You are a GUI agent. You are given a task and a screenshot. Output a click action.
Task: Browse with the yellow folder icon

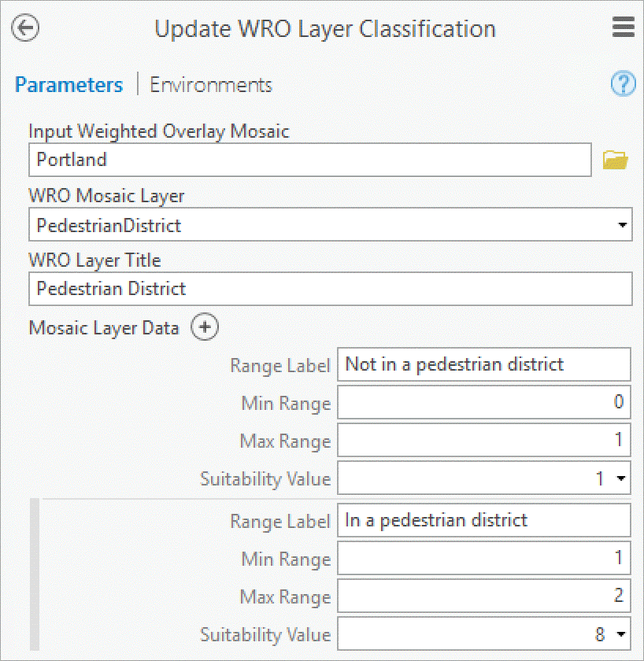615,161
